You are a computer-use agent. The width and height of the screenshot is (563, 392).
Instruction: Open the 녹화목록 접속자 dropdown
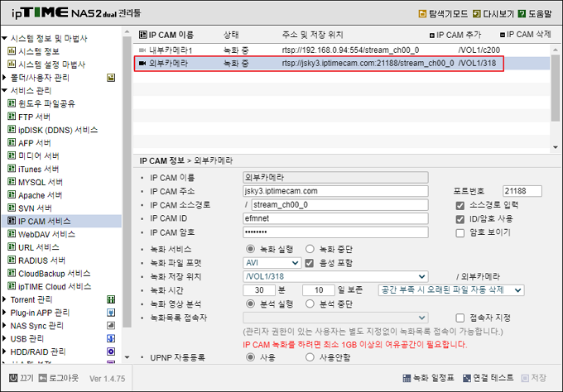[335, 318]
